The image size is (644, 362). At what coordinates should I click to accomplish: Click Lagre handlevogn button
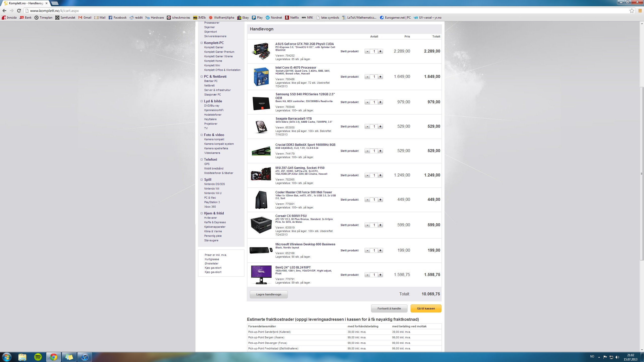[269, 294]
